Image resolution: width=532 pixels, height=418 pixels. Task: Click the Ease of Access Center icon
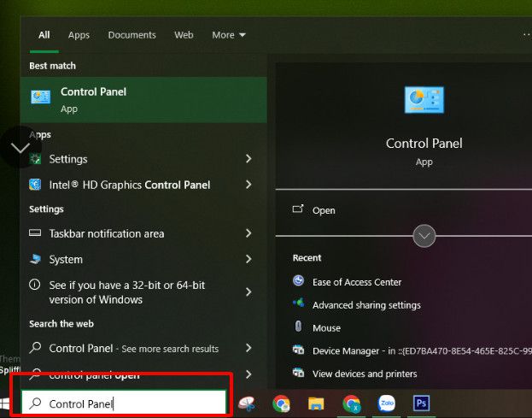coord(298,280)
